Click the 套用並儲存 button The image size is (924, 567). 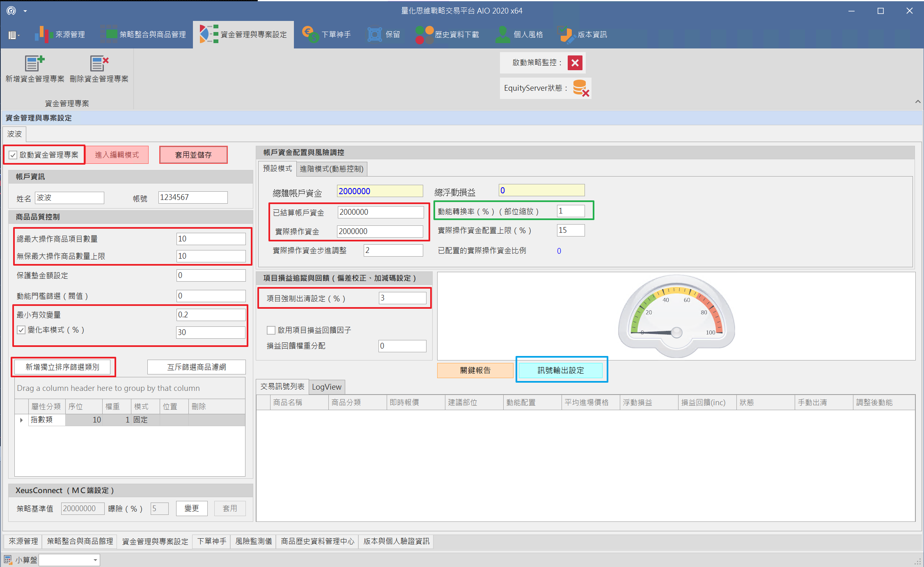click(x=193, y=155)
